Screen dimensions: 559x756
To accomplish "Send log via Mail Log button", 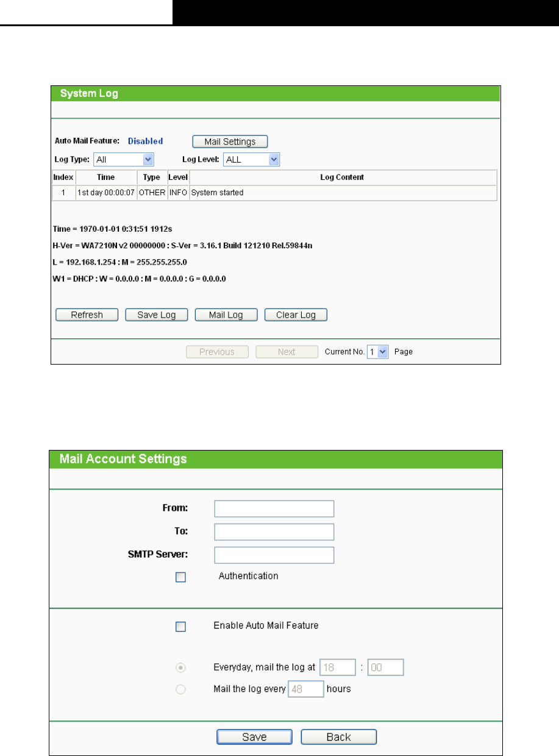I will tap(226, 315).
